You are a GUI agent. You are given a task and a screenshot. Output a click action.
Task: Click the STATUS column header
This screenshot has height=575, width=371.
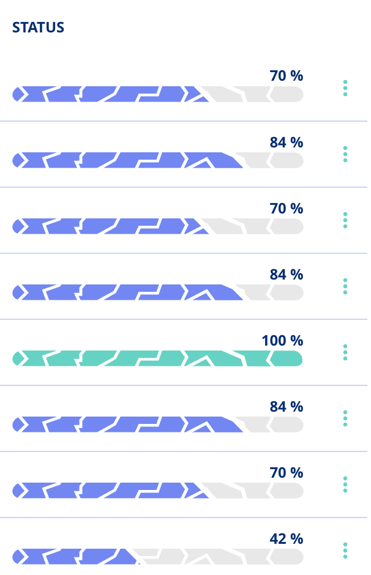[38, 28]
